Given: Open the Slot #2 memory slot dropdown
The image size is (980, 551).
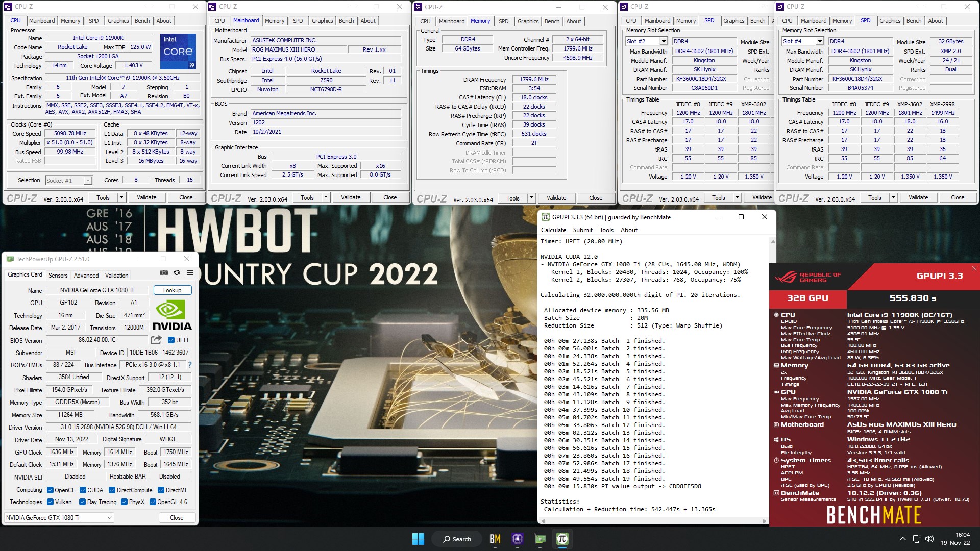Looking at the screenshot, I should pos(647,41).
